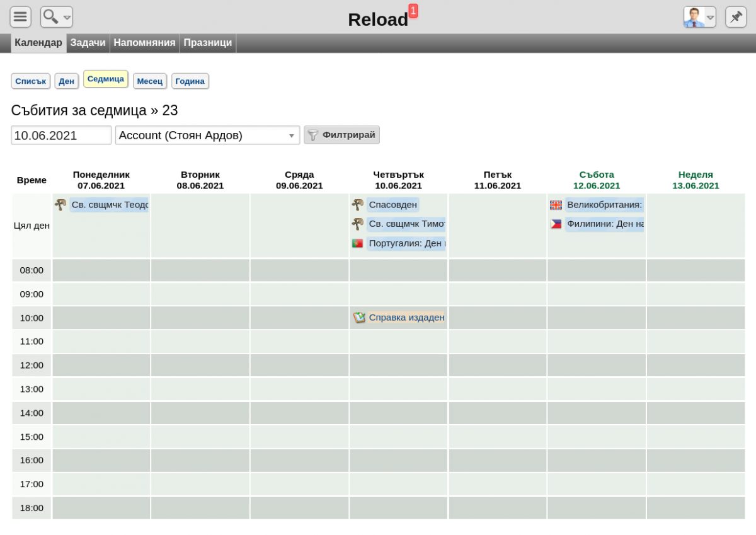Click the Спасовден holiday icon

[357, 205]
